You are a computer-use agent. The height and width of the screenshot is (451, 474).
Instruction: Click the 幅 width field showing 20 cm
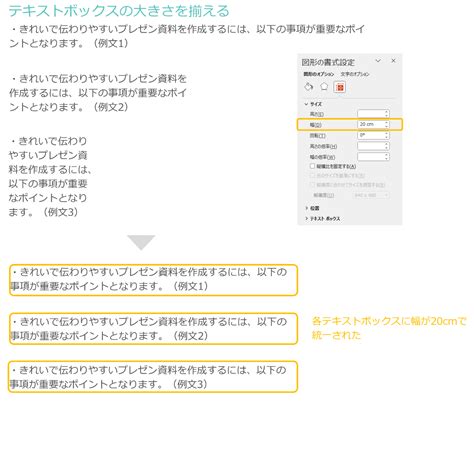coord(371,124)
